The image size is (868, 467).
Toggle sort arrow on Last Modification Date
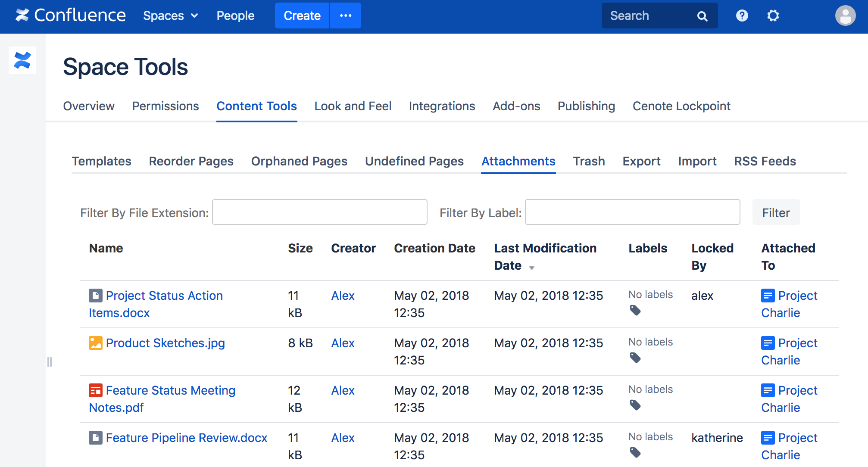(x=532, y=268)
